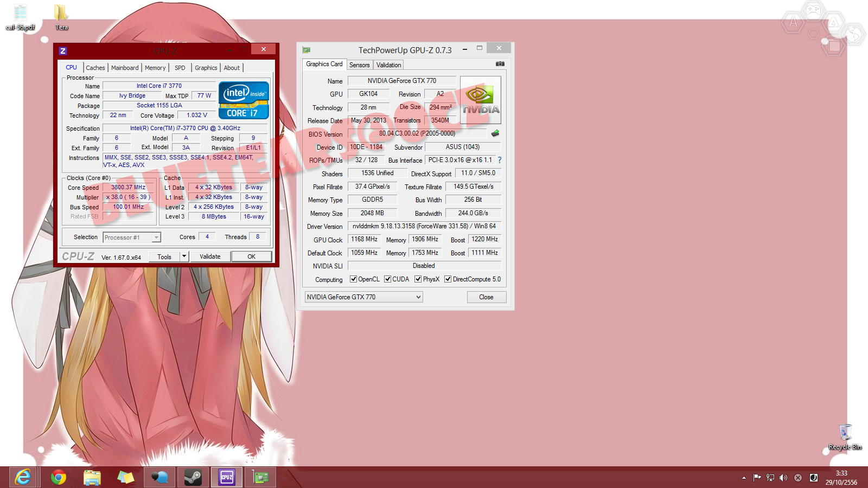This screenshot has width=868, height=488.
Task: Switch to the Caches tab in CPU-Z
Action: (95, 68)
